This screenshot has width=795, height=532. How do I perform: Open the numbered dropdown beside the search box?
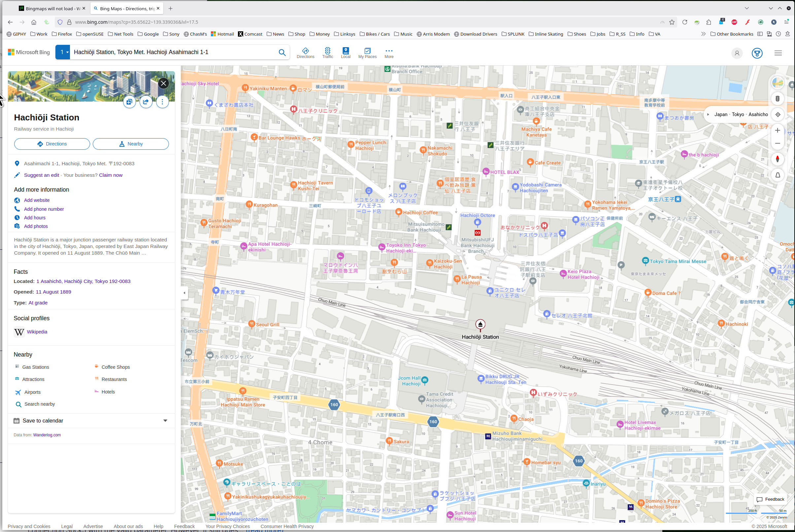pos(63,52)
